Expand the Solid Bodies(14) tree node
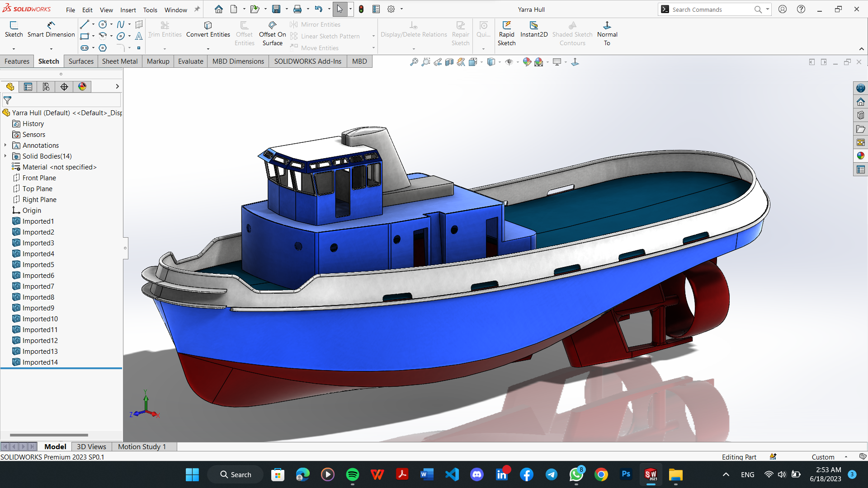868x488 pixels. point(5,156)
